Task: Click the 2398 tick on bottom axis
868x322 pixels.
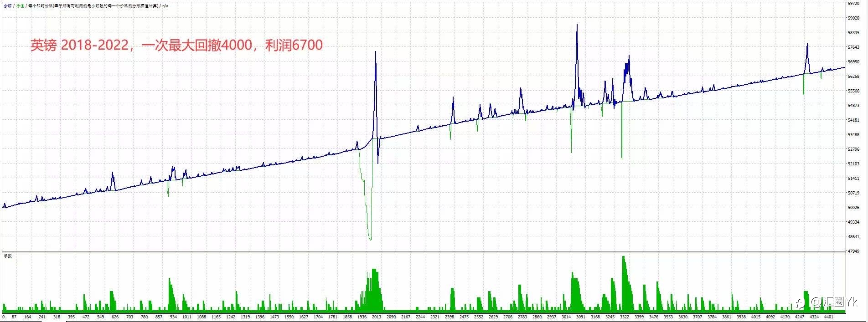Action: pos(449,317)
